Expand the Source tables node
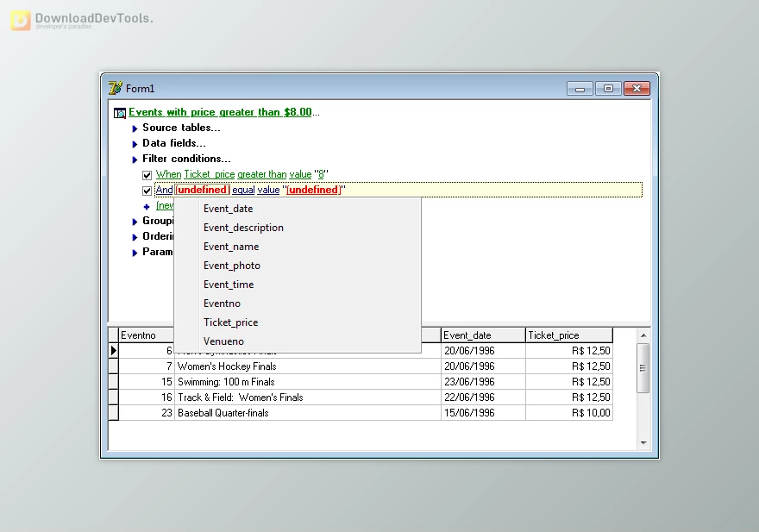Screen dimensions: 759x532 click(135, 128)
